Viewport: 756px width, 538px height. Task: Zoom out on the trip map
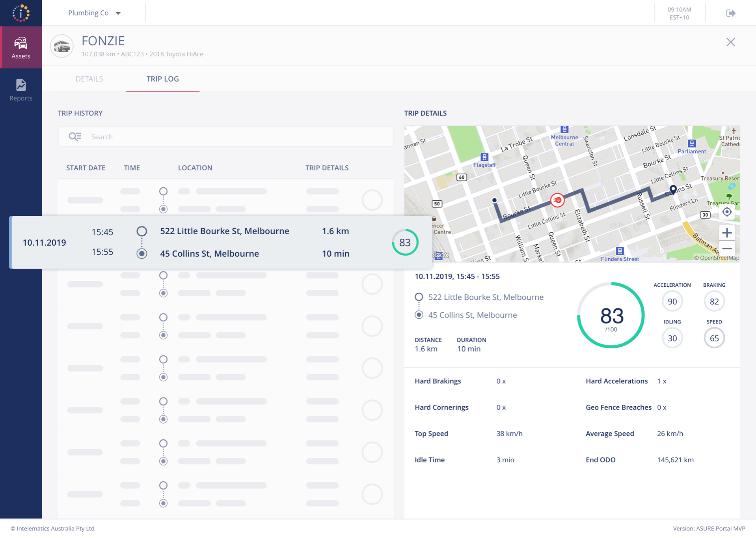(x=727, y=248)
